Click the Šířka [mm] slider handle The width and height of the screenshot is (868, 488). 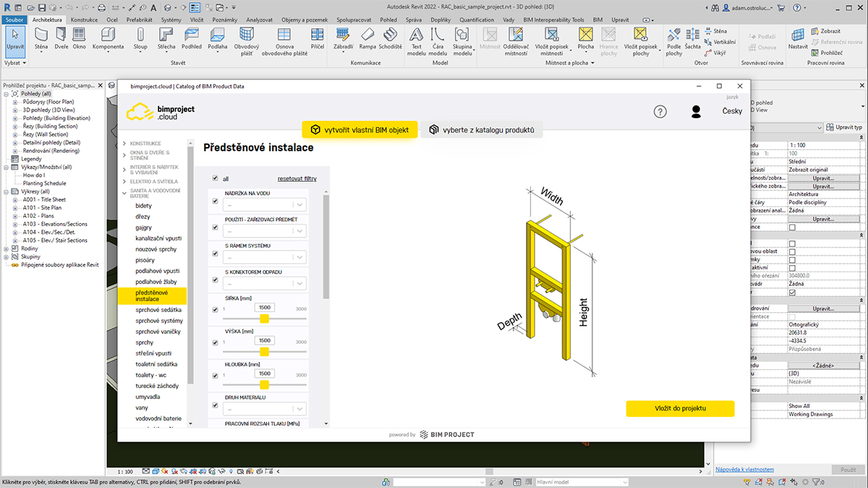point(264,319)
